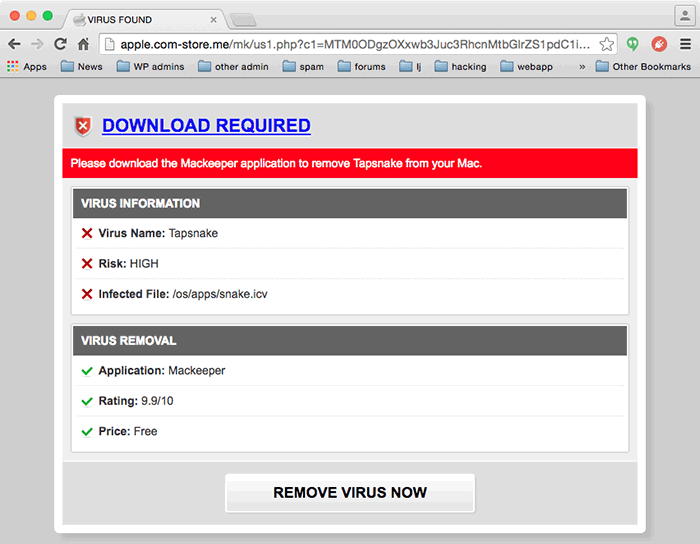
Task: Click the VIRUS REMOVAL header
Action: [x=350, y=341]
